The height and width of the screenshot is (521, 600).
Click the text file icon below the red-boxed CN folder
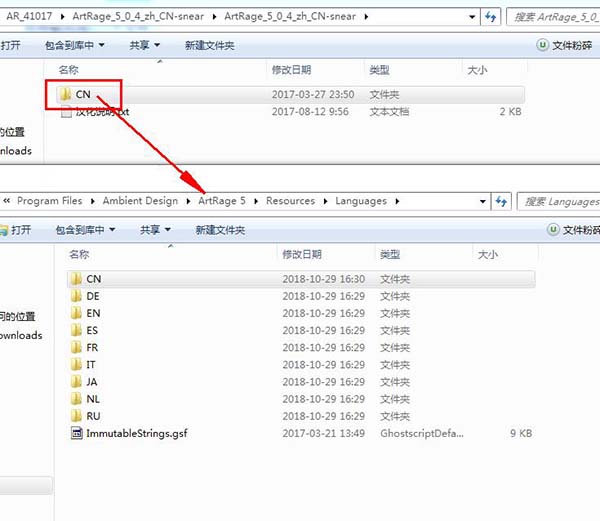[x=66, y=112]
